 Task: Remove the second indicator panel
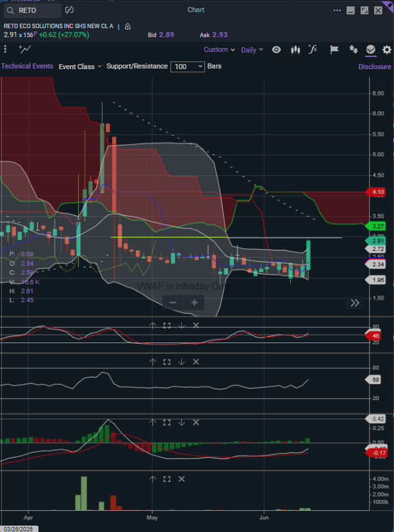tap(196, 362)
